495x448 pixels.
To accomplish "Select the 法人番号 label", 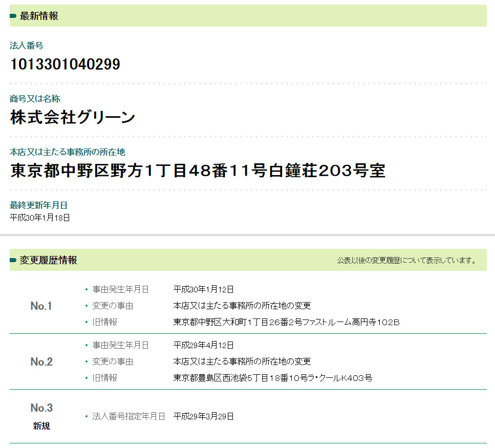I will 26,46.
